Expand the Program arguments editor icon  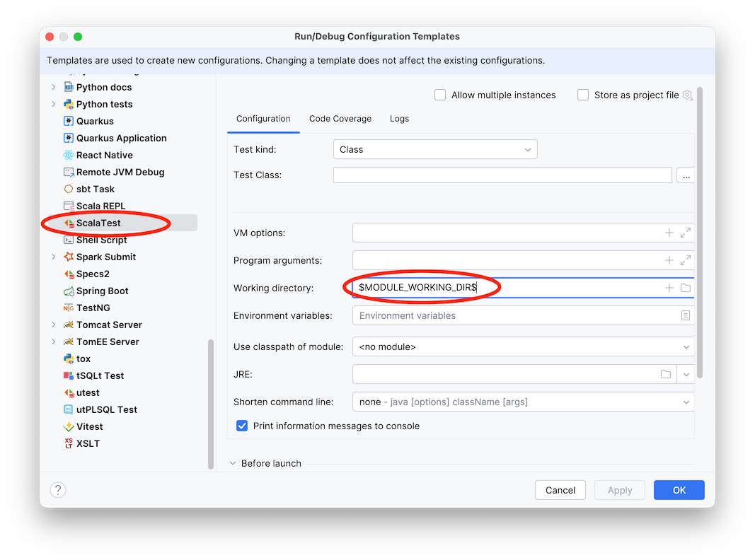684,260
